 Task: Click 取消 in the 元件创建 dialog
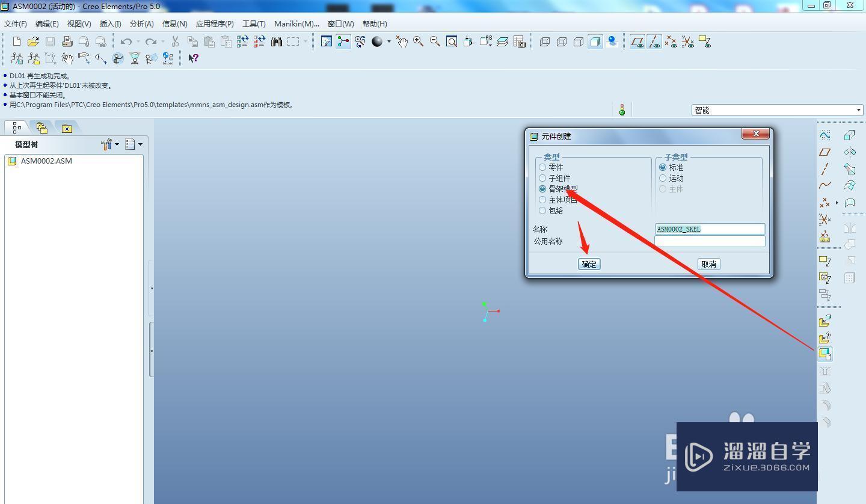[x=709, y=264]
